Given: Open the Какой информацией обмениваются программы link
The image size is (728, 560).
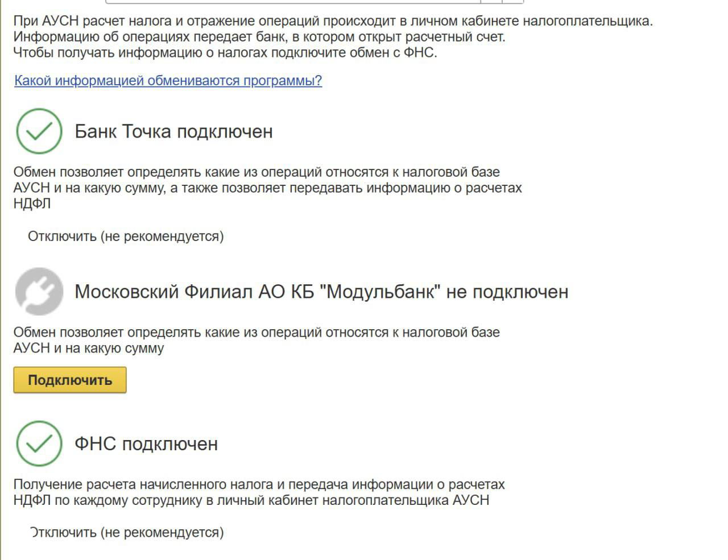Looking at the screenshot, I should point(168,81).
